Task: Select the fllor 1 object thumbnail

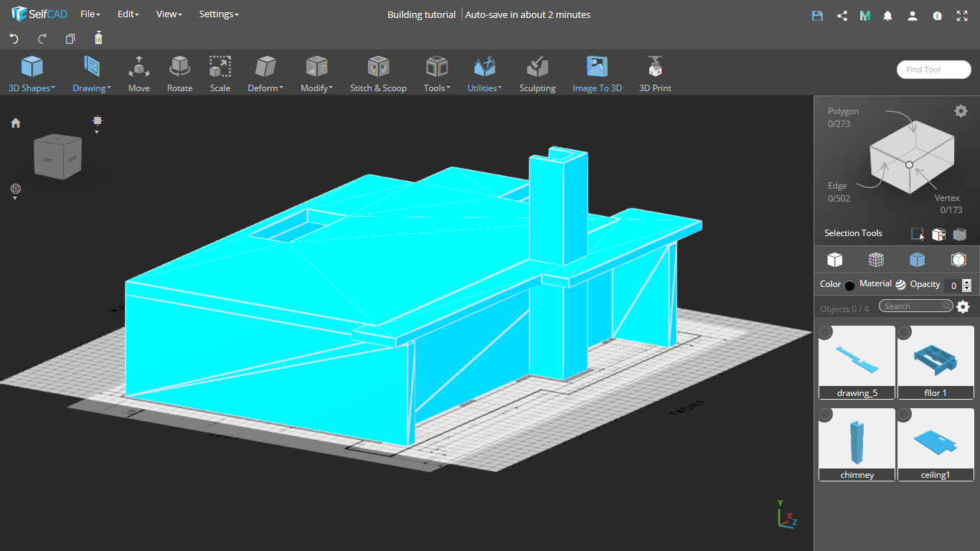Action: point(936,362)
